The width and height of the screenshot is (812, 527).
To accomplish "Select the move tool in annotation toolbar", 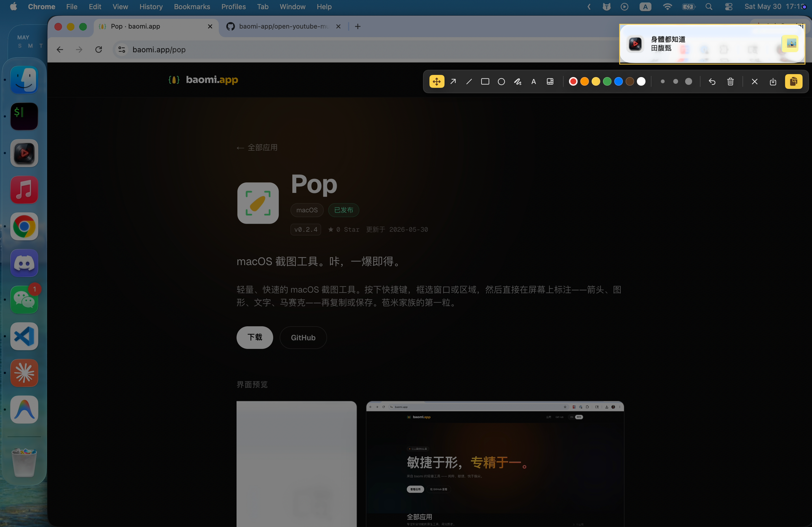I will pos(437,82).
